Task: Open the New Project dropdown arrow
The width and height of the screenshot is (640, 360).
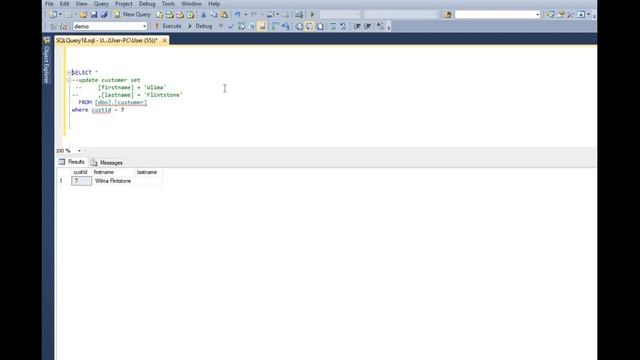Action: (x=60, y=15)
